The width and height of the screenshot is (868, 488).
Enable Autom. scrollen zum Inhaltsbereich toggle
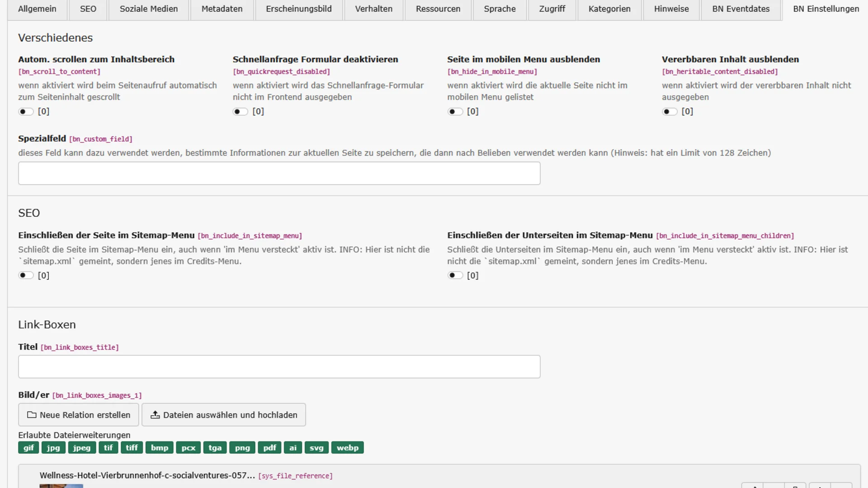click(26, 112)
